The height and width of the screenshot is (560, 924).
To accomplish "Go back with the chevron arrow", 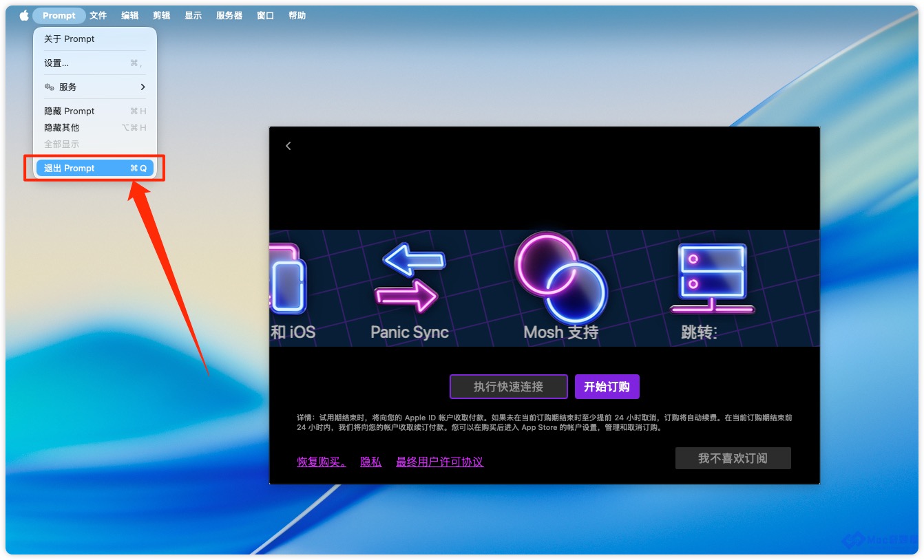I will 288,146.
